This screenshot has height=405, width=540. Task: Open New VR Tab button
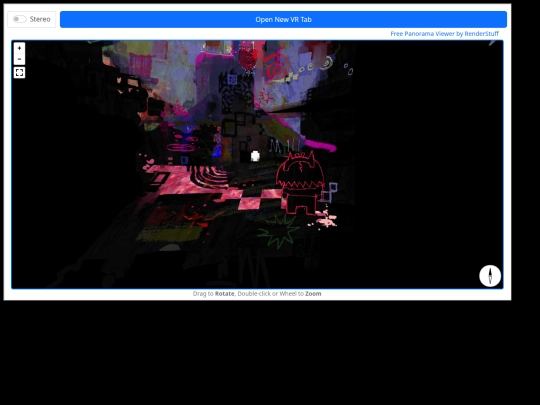[283, 20]
